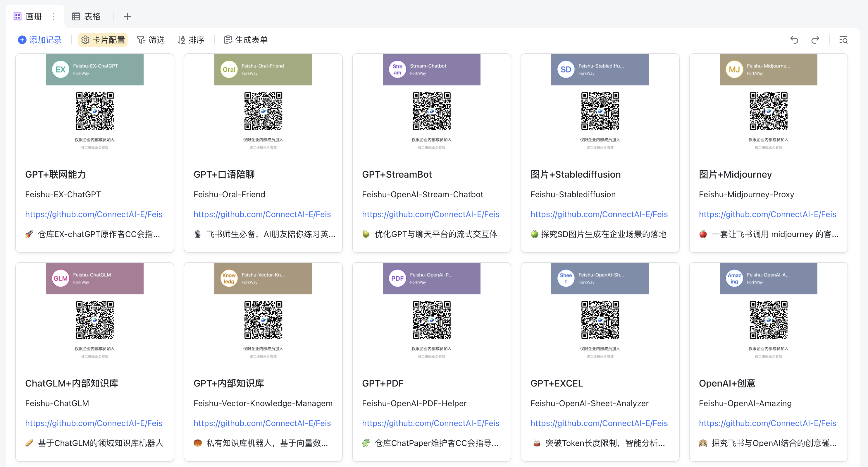This screenshot has width=868, height=467.
Task: Click the Feishu-OpenAI-Sheet-Analyzer repository name
Action: [589, 403]
